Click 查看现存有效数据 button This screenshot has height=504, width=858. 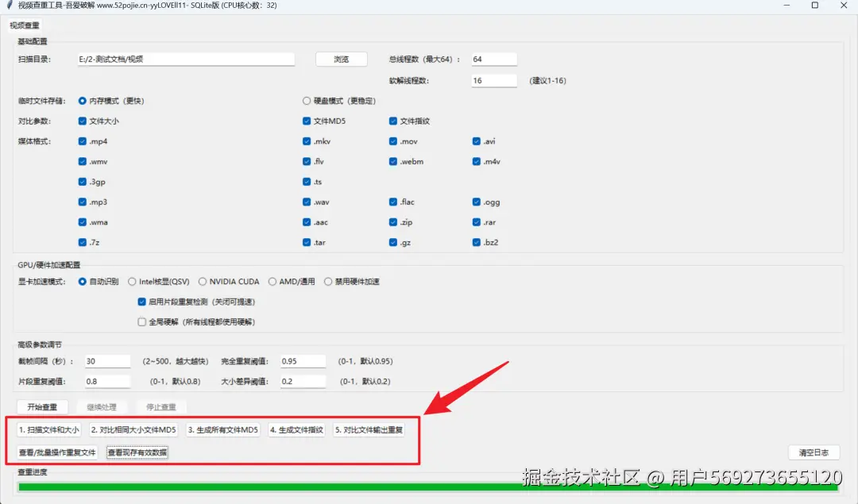coord(137,452)
